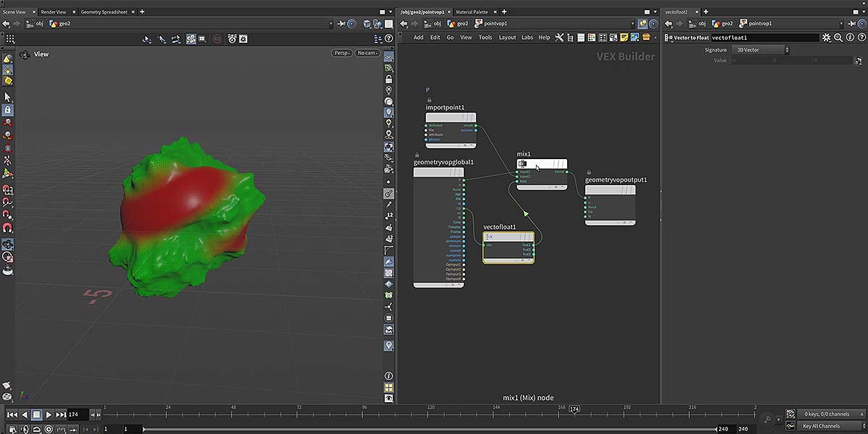
Task: Jump to the first frame
Action: (x=12, y=414)
